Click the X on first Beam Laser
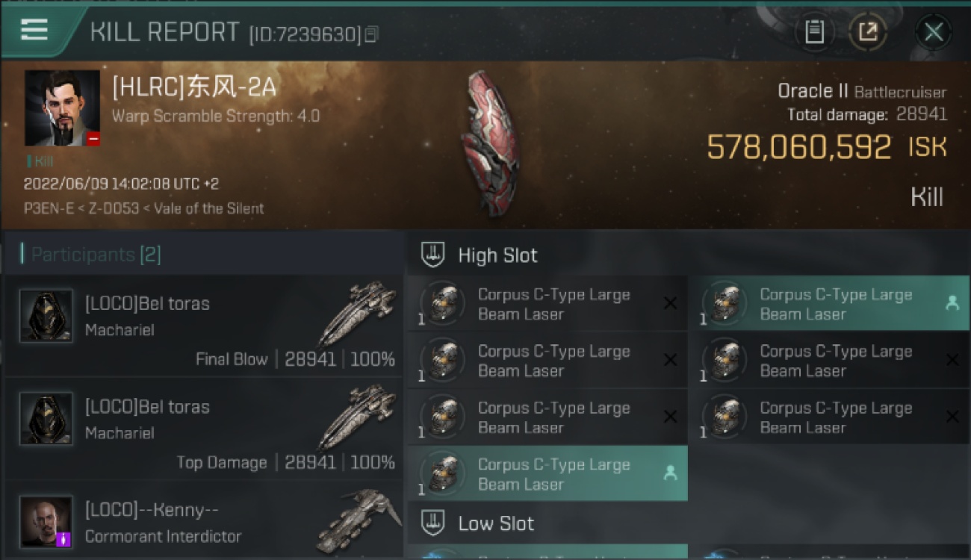The width and height of the screenshot is (971, 560). click(x=670, y=303)
